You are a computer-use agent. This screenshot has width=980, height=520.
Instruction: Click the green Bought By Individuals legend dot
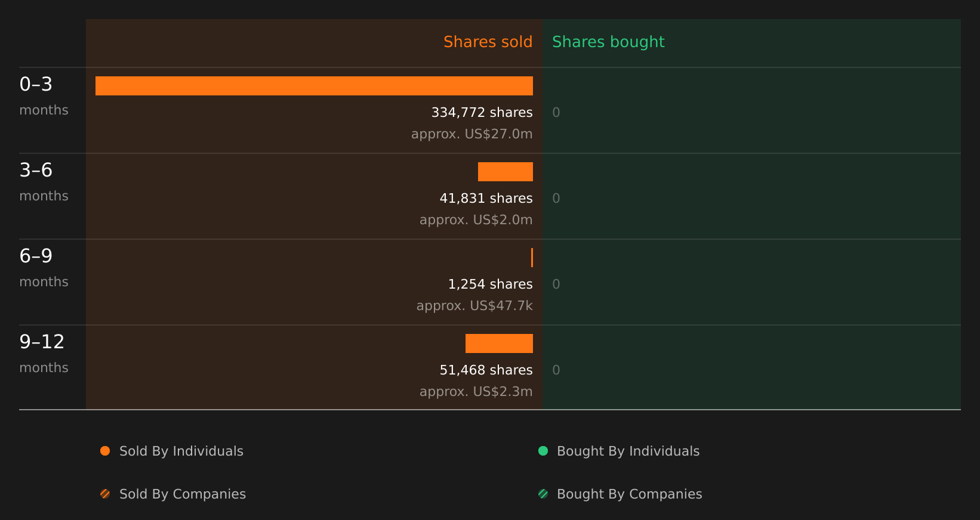pyautogui.click(x=543, y=451)
